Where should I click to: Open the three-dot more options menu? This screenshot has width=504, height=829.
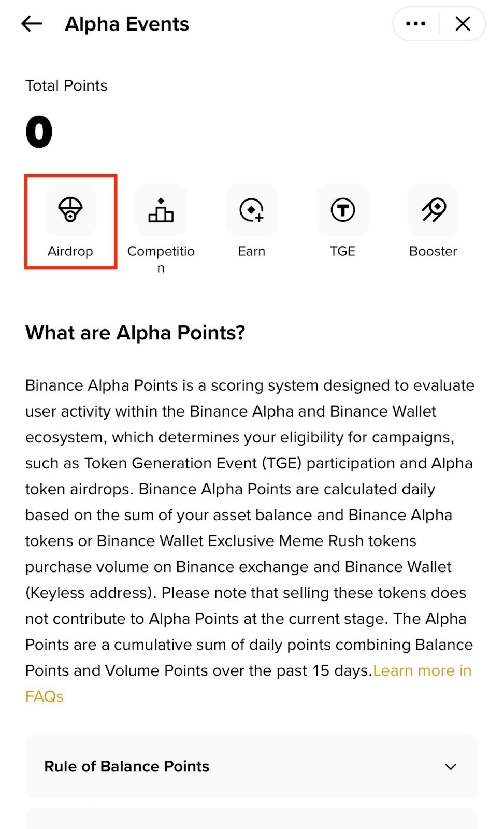(415, 24)
